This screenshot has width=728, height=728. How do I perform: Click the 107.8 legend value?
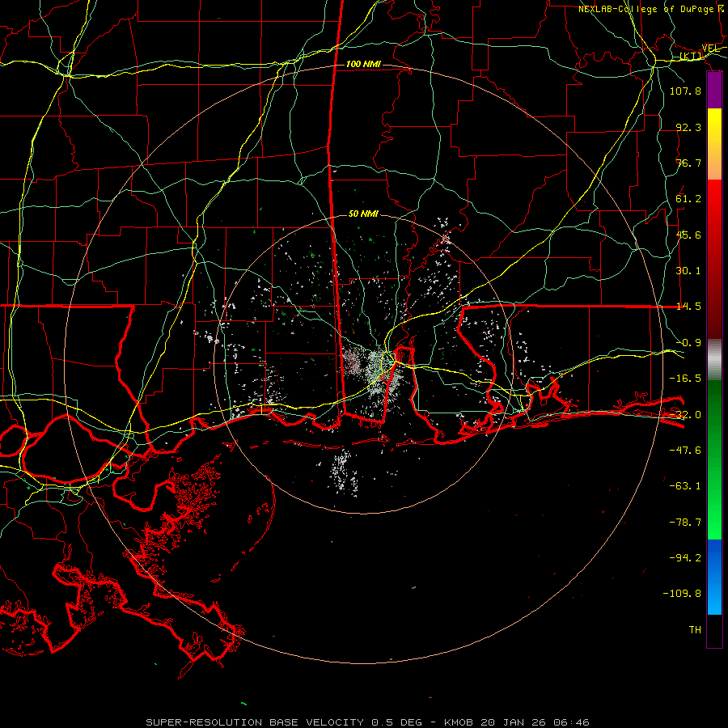click(x=685, y=91)
